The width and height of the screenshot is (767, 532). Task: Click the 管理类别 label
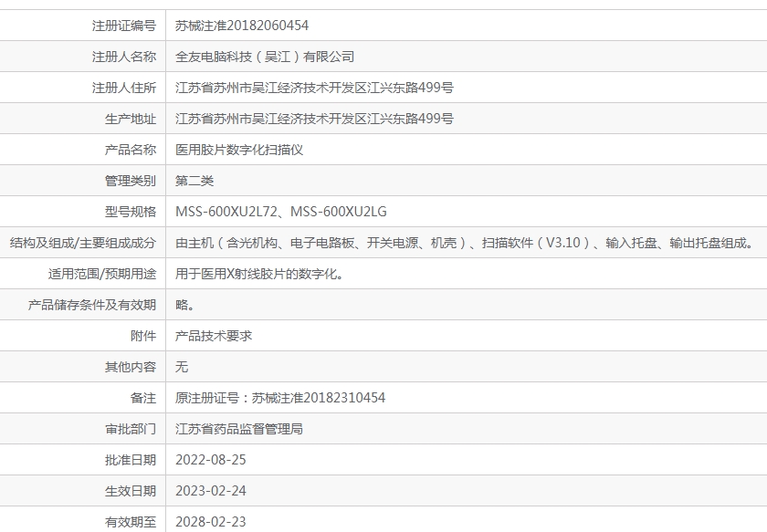pyautogui.click(x=131, y=181)
